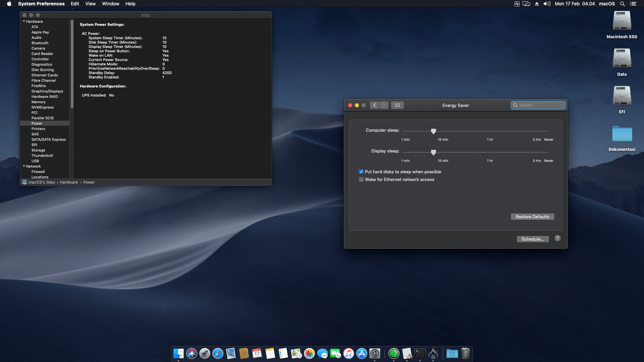Open the Macintosh SSD drive icon

622,21
